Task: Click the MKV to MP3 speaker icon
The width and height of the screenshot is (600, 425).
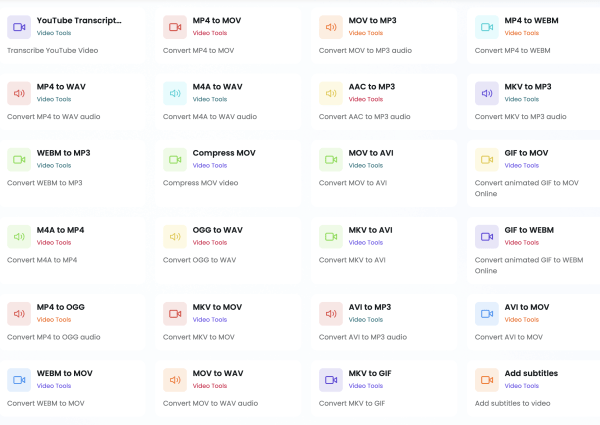Action: click(x=487, y=94)
